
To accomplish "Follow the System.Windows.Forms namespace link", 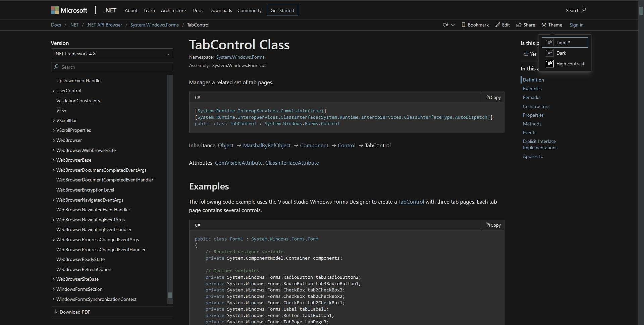I will tap(240, 57).
